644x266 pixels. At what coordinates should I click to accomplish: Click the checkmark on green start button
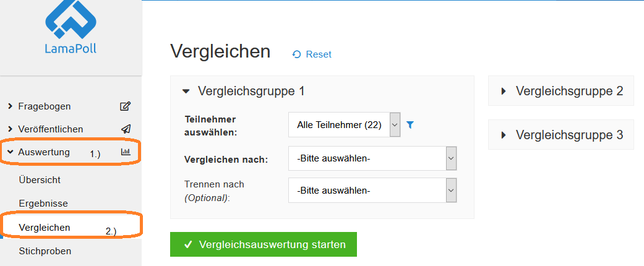click(189, 244)
